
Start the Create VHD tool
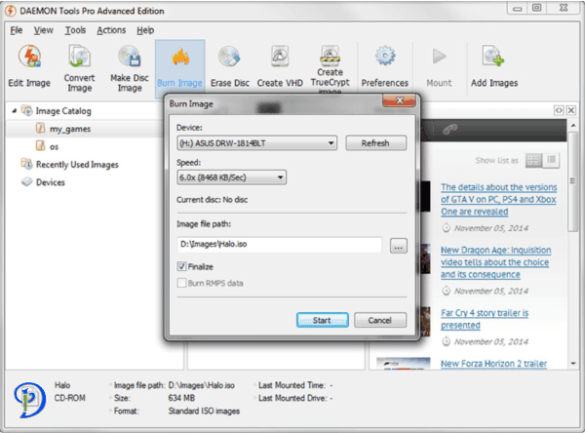coord(280,66)
